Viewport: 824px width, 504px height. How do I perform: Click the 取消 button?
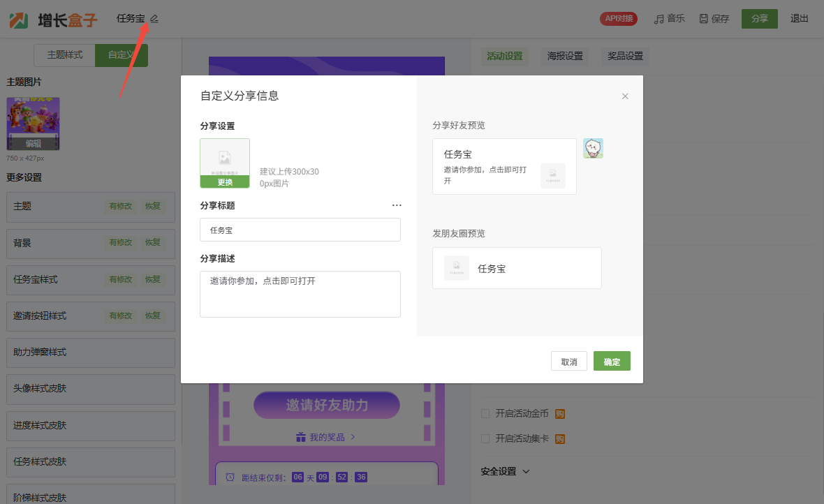(568, 362)
